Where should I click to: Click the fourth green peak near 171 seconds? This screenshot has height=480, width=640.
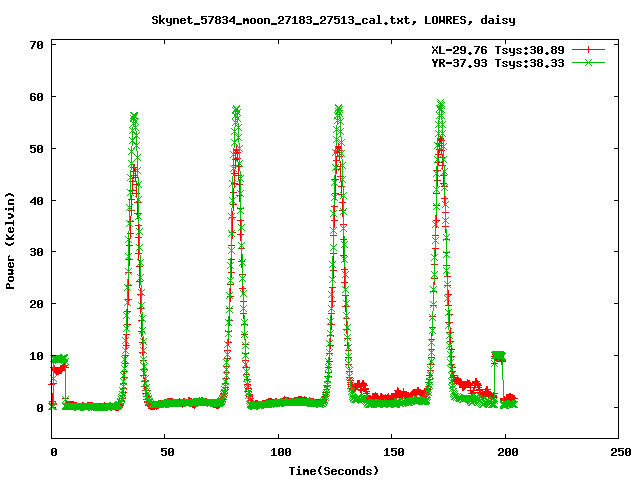click(440, 104)
